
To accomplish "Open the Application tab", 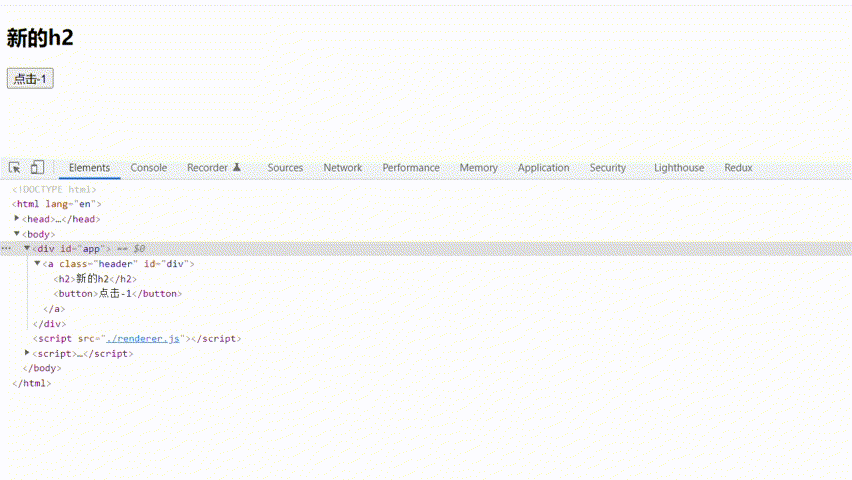I will (x=543, y=167).
